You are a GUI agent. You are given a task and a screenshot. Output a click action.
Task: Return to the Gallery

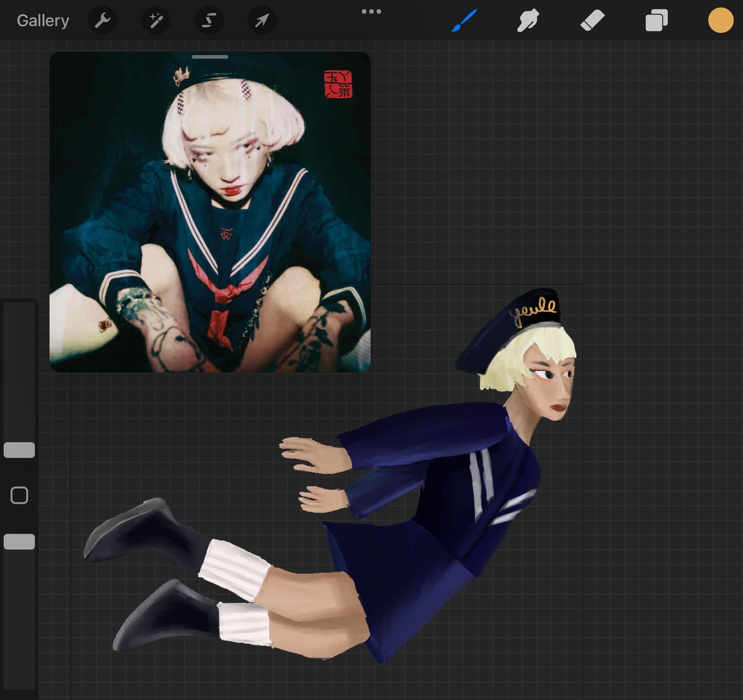click(x=43, y=21)
